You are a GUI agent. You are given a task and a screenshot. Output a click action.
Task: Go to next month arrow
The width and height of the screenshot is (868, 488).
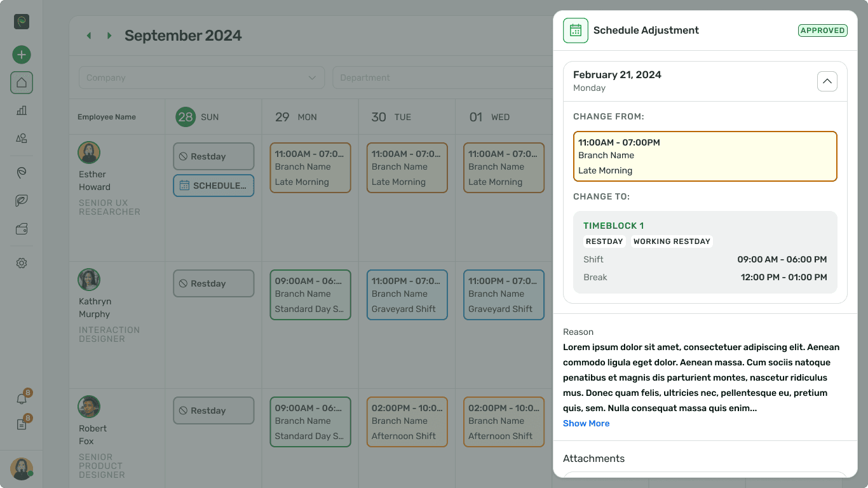coord(109,36)
